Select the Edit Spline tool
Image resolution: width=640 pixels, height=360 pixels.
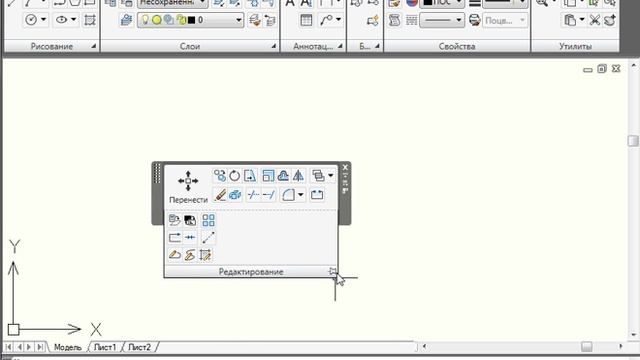(190, 255)
